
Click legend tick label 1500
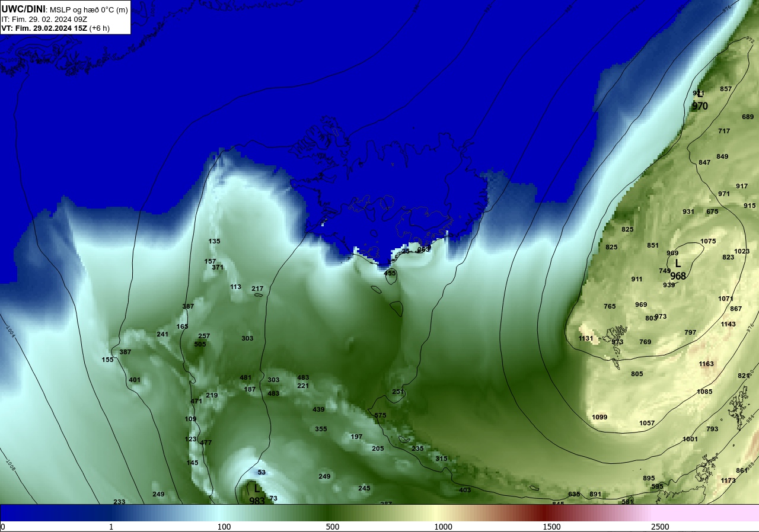coord(551,527)
